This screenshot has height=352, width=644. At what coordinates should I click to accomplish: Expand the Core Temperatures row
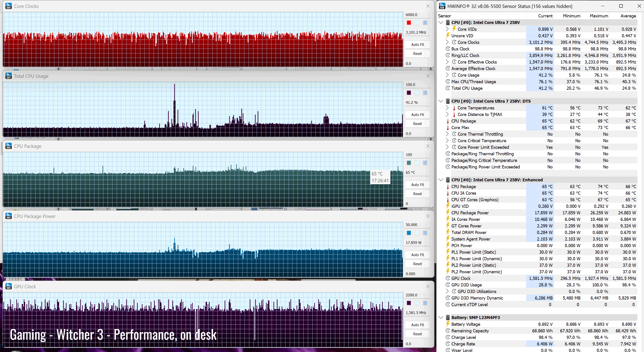[x=447, y=108]
